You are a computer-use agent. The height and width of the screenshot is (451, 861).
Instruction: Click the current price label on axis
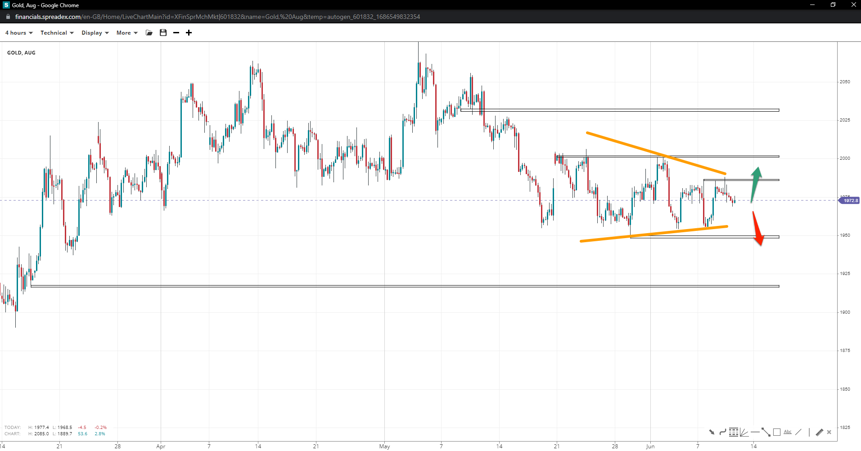(x=849, y=201)
